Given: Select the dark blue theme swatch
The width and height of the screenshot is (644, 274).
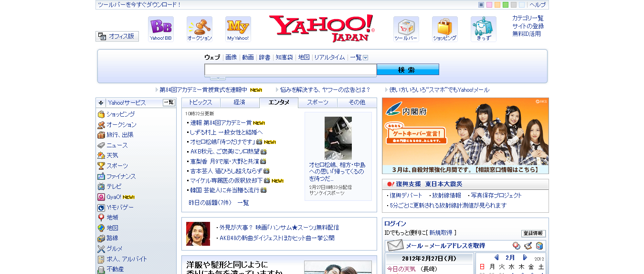Looking at the screenshot, I should (481, 5).
